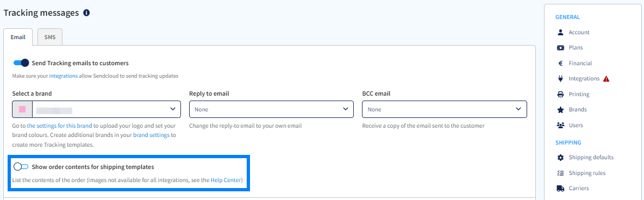Click the Shipping defaults gear icon
The image size is (644, 200).
tap(560, 157)
